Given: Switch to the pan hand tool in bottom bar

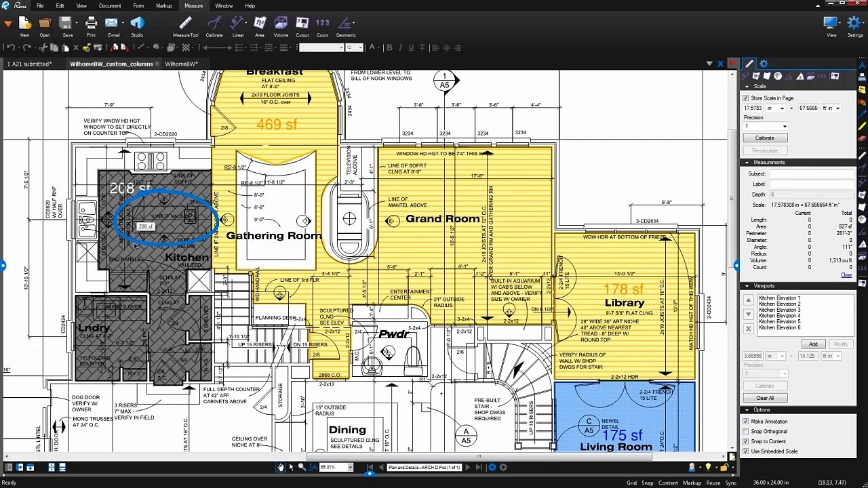Looking at the screenshot, I should [x=280, y=467].
